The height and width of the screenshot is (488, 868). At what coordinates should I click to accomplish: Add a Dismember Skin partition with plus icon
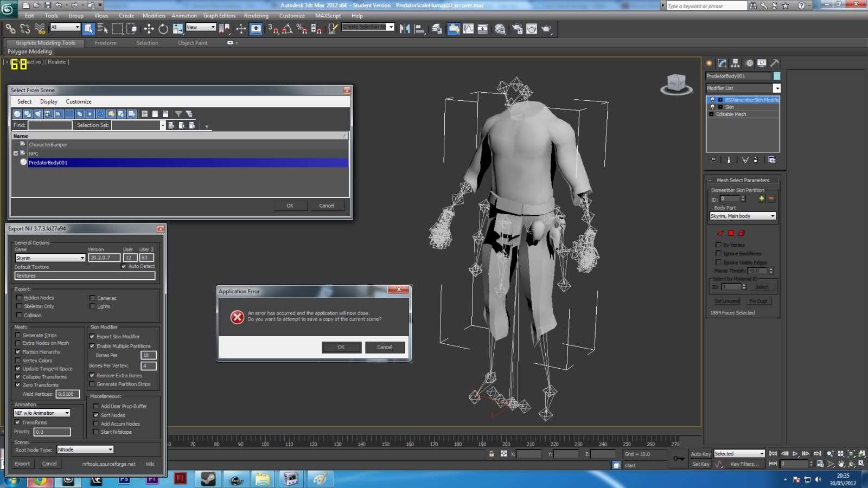(762, 198)
